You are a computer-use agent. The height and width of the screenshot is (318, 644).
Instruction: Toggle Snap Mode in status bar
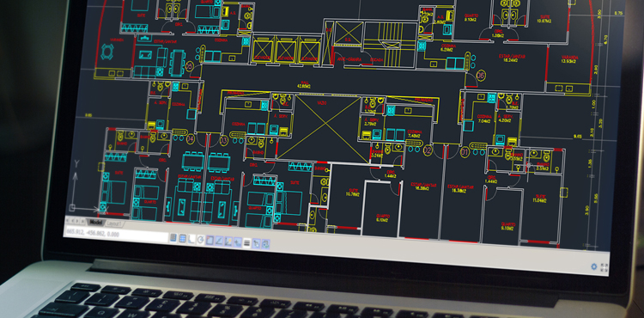(x=173, y=237)
